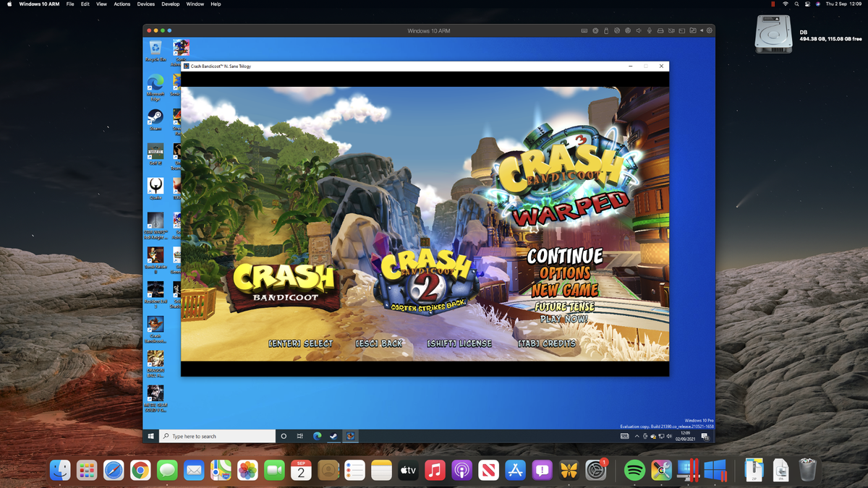The image size is (868, 488).
Task: Switch to Steam on Windows taskbar
Action: click(333, 436)
